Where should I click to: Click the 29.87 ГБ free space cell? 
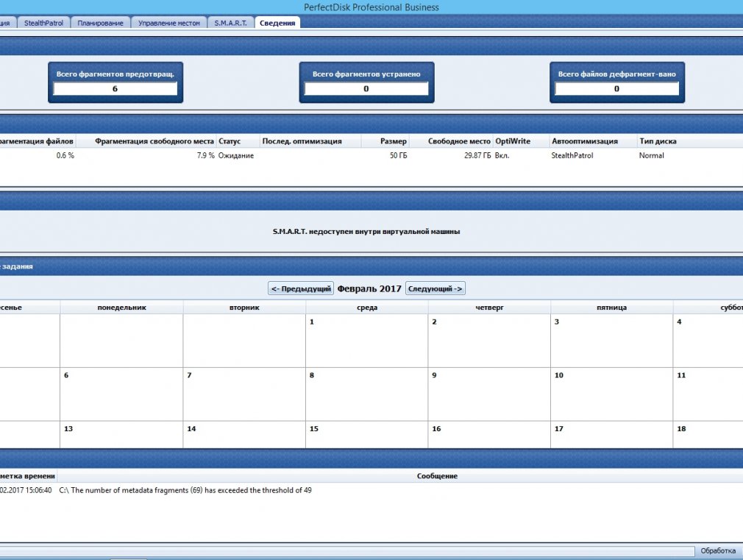477,155
